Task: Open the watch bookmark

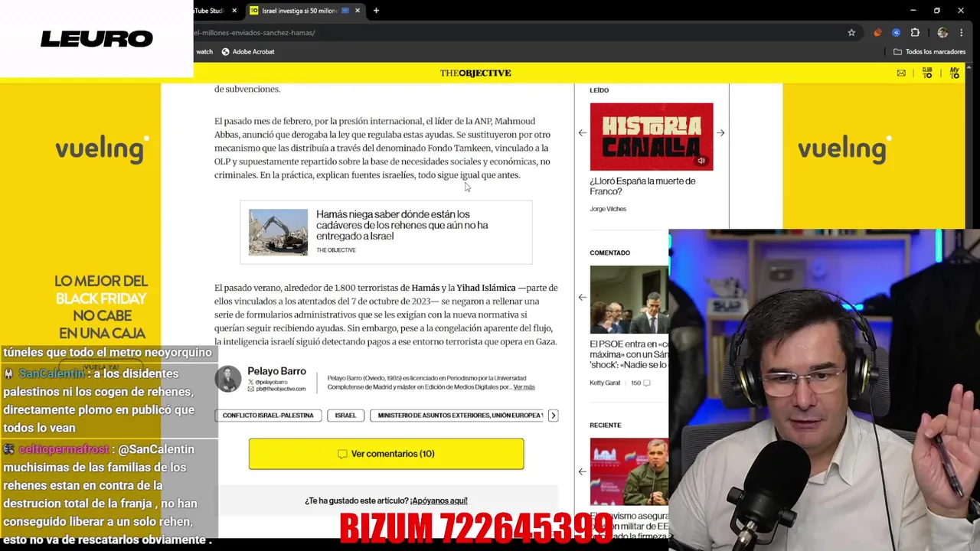Action: tap(204, 52)
